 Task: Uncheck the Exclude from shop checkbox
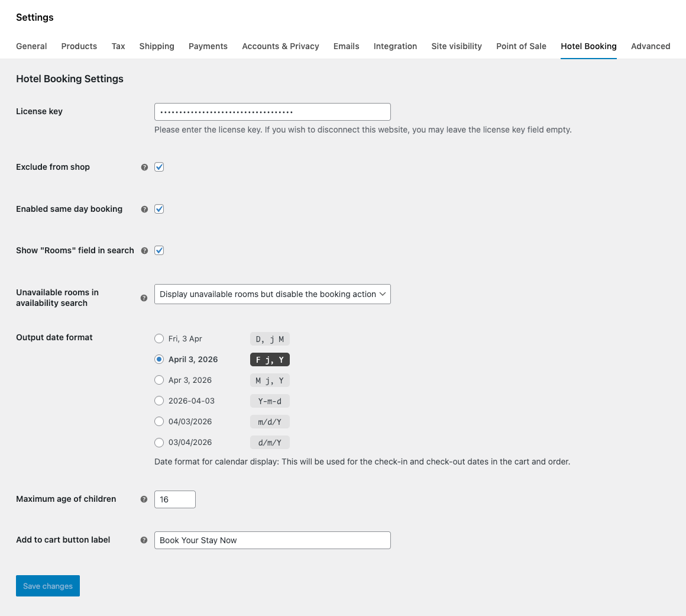[x=159, y=167]
